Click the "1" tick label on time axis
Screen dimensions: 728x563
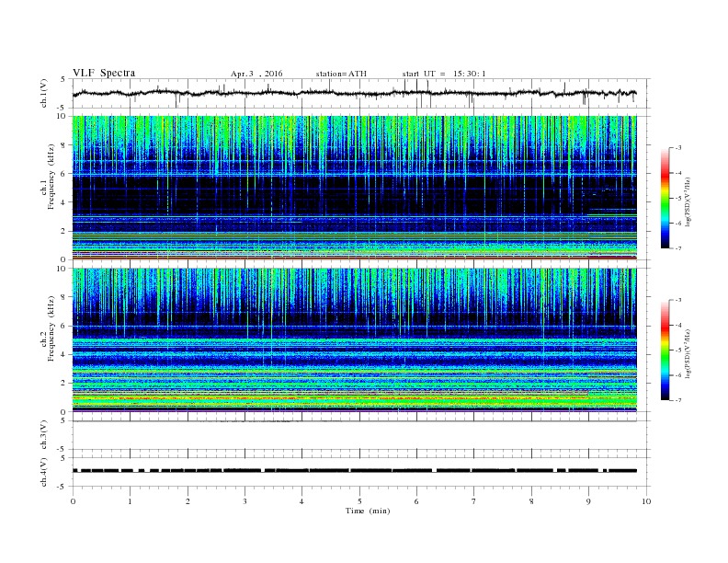click(x=131, y=501)
